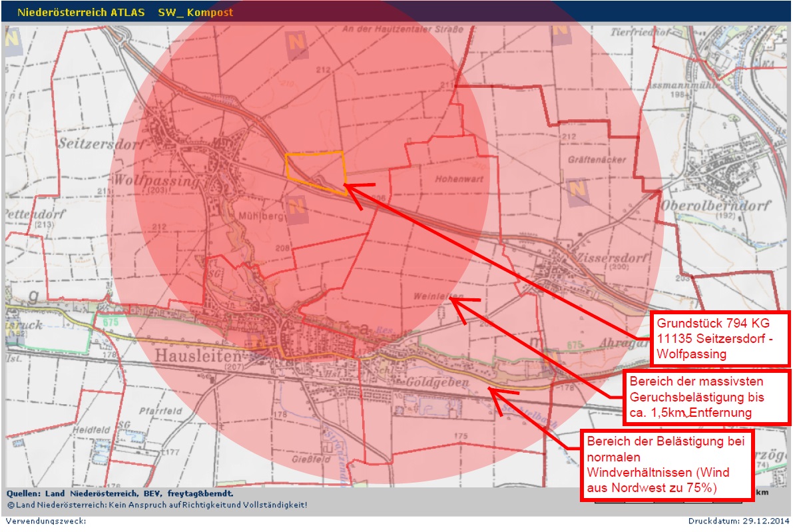
Task: Click the Seitzersdorf place name
Action: [101, 144]
